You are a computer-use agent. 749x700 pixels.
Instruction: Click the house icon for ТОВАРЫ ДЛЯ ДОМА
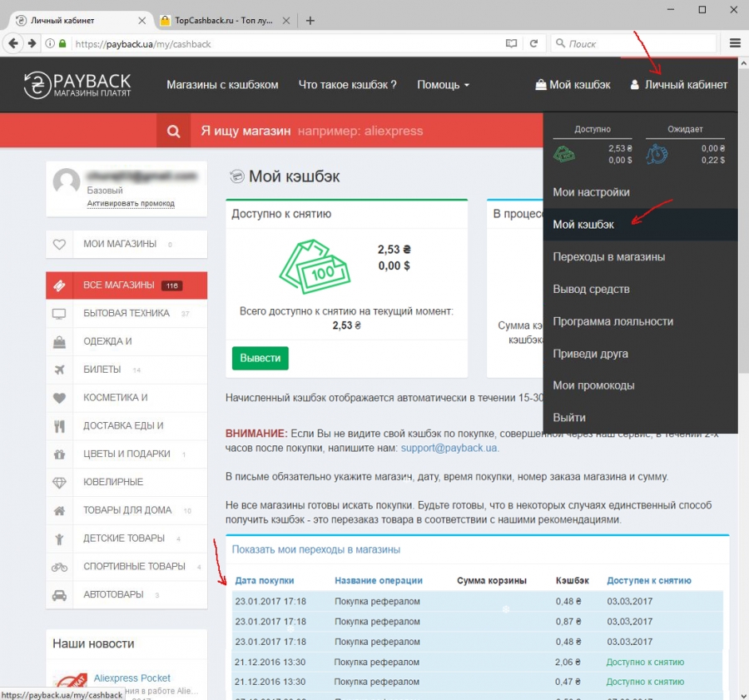pos(59,510)
